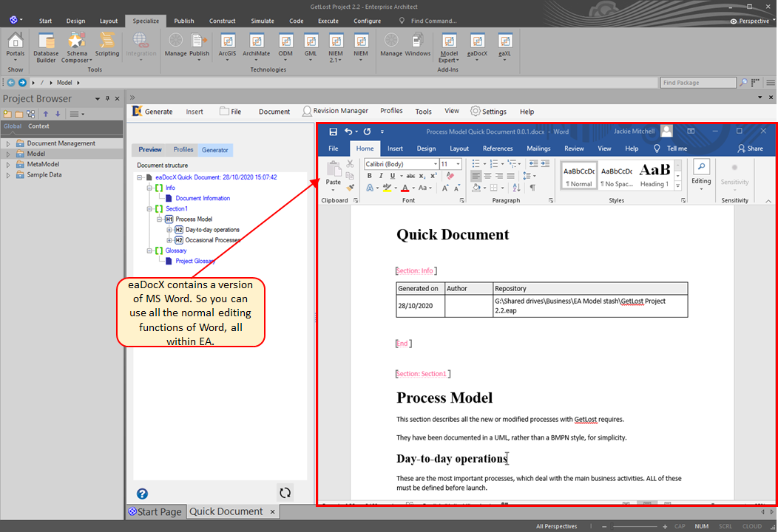This screenshot has height=532, width=778.
Task: Toggle italic formatting in Word
Action: click(x=381, y=176)
